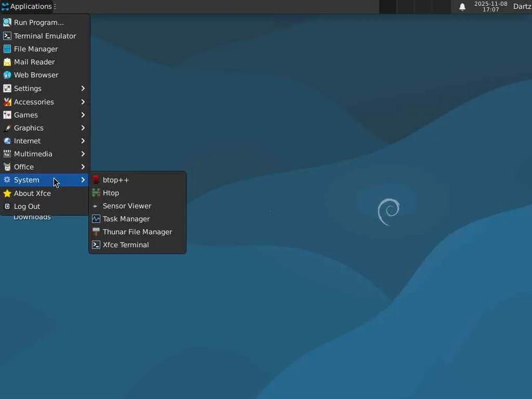Click the date and time clock
This screenshot has width=532, height=399.
point(490,7)
